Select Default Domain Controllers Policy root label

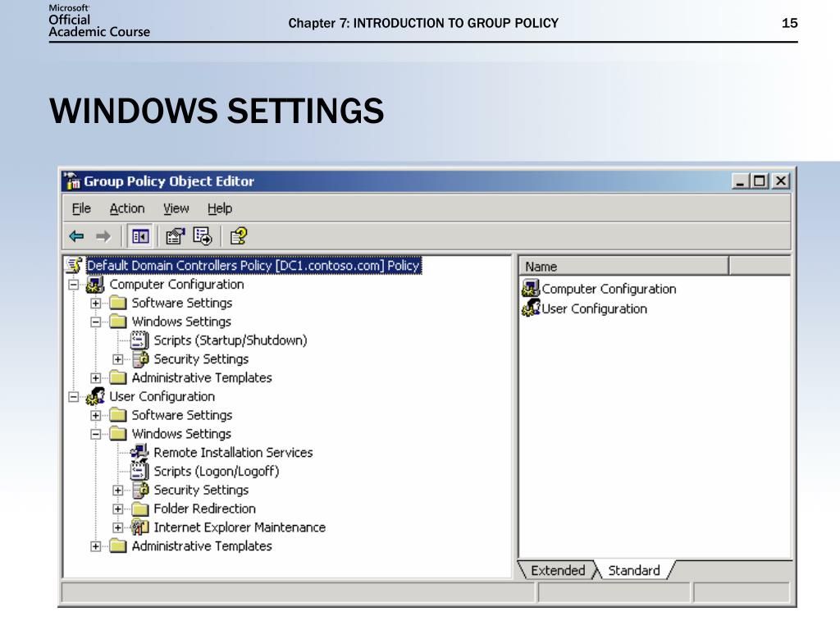(x=254, y=265)
